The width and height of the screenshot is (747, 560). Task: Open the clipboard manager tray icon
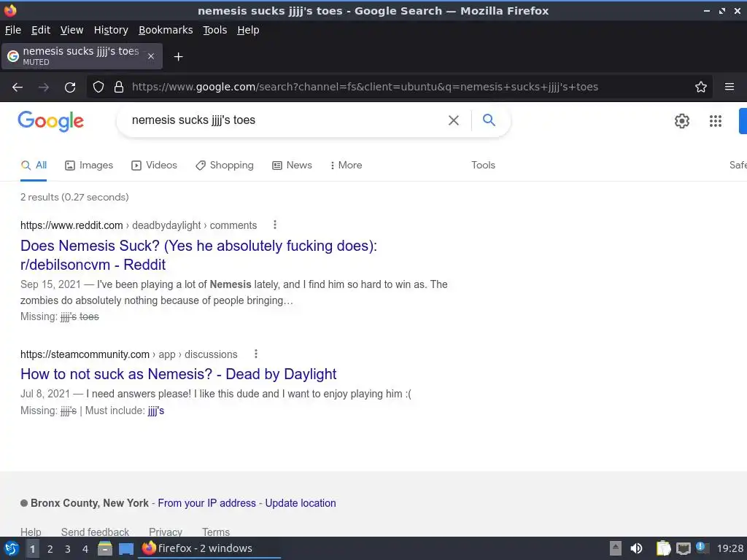coord(663,548)
